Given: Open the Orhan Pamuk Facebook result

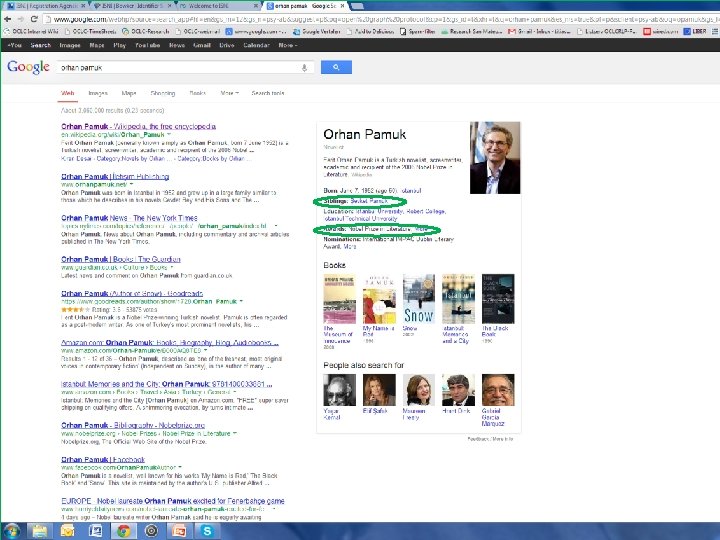Looking at the screenshot, I should click(103, 460).
